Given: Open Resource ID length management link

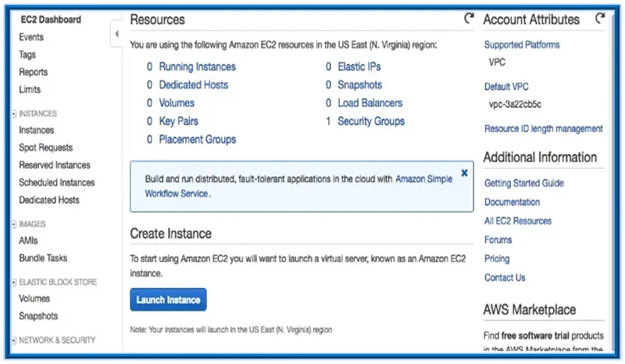Looking at the screenshot, I should [x=543, y=128].
